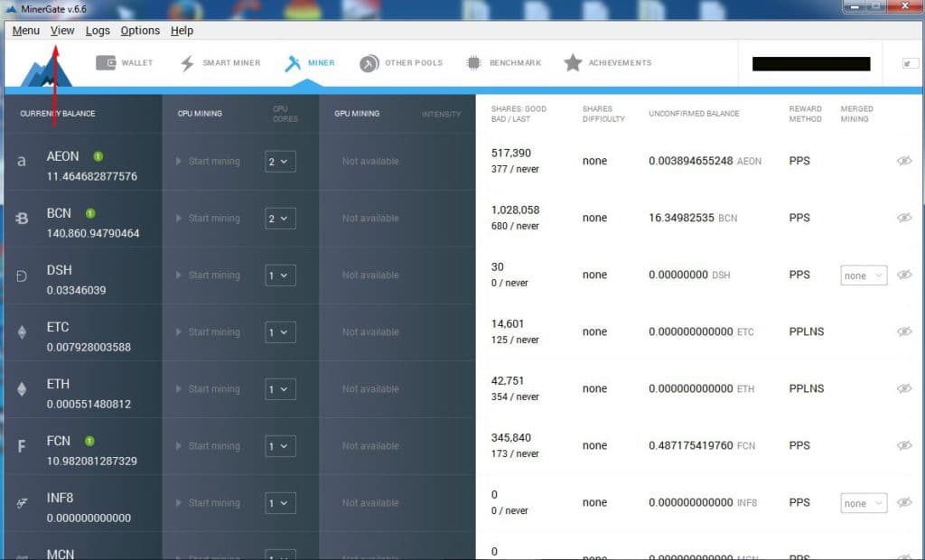This screenshot has width=925, height=560.
Task: Toggle visibility eye for BCN row
Action: click(x=904, y=218)
